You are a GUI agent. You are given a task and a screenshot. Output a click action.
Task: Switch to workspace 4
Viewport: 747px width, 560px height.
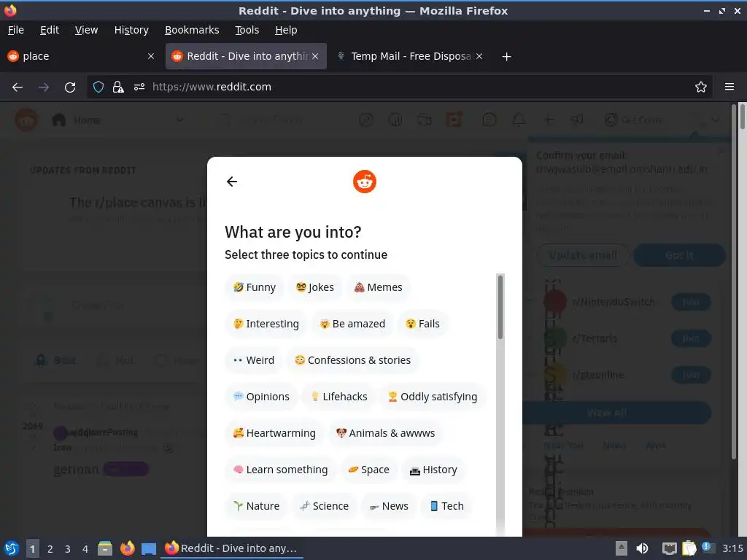(x=85, y=549)
